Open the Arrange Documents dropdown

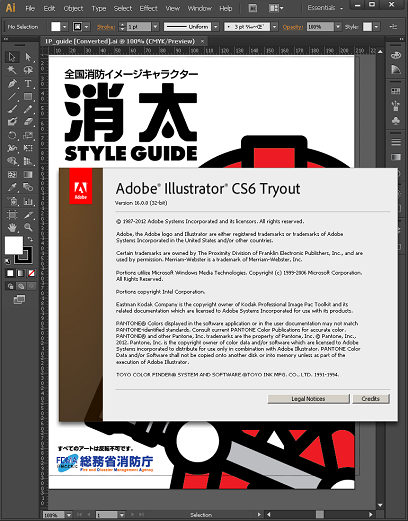pos(276,8)
